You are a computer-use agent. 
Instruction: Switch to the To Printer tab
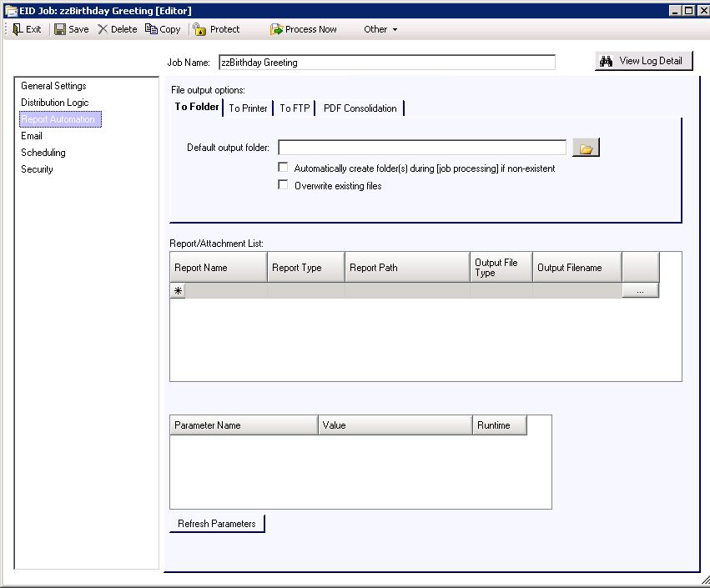(248, 108)
